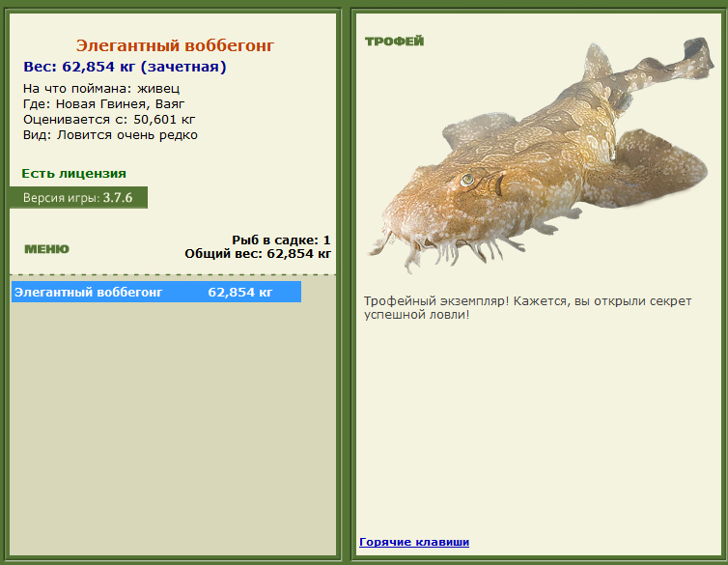This screenshot has height=565, width=728.
Task: Click the Трофейный экземпляр description text
Action: [x=527, y=308]
